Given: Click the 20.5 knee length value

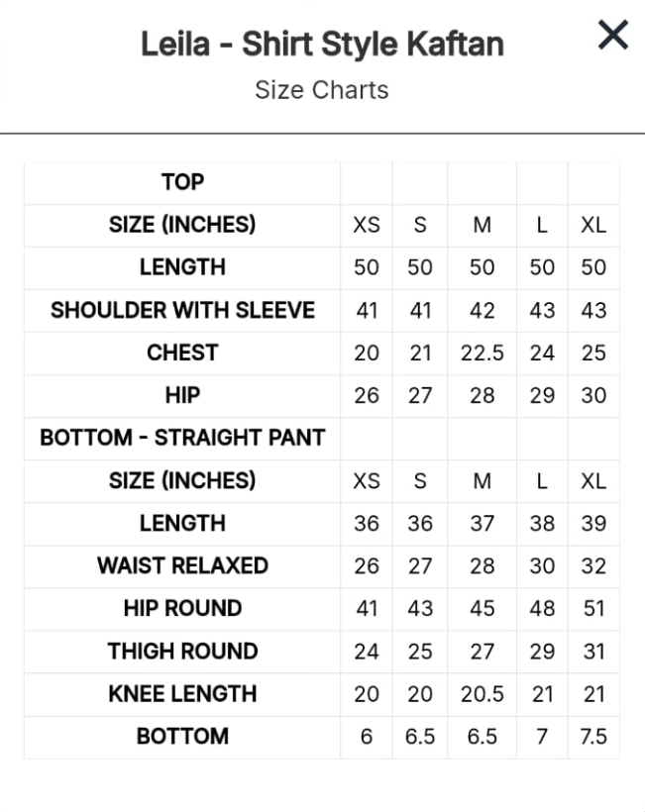Looking at the screenshot, I should pos(482,694).
